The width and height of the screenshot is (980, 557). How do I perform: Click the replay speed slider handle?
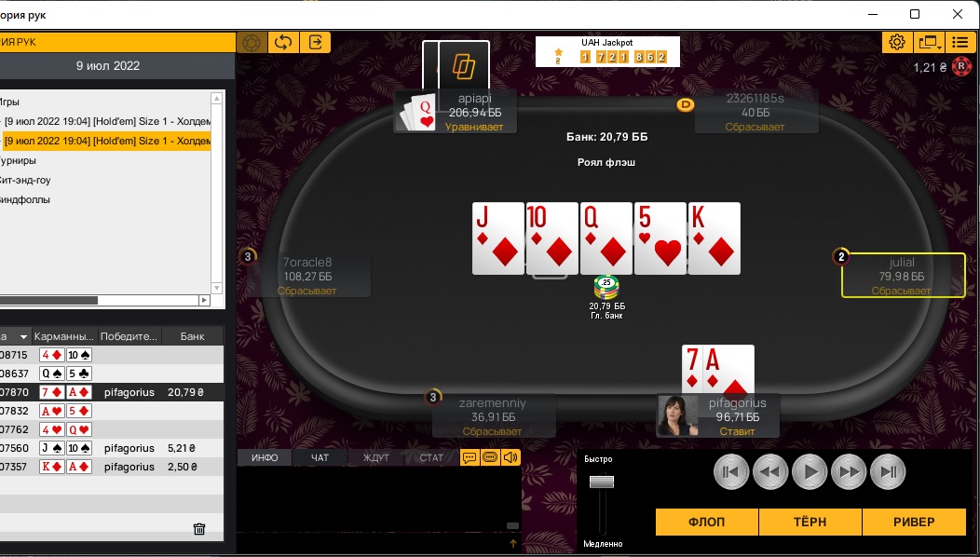(602, 482)
